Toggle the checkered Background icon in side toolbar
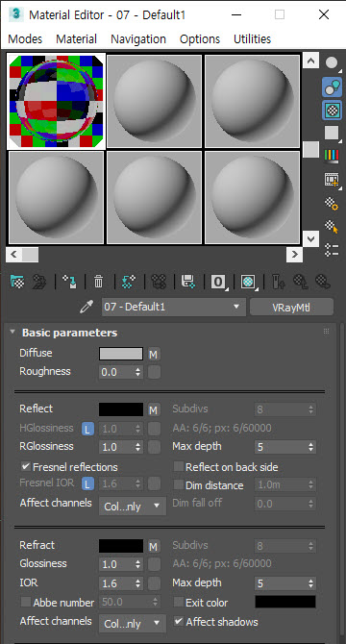 coord(332,111)
